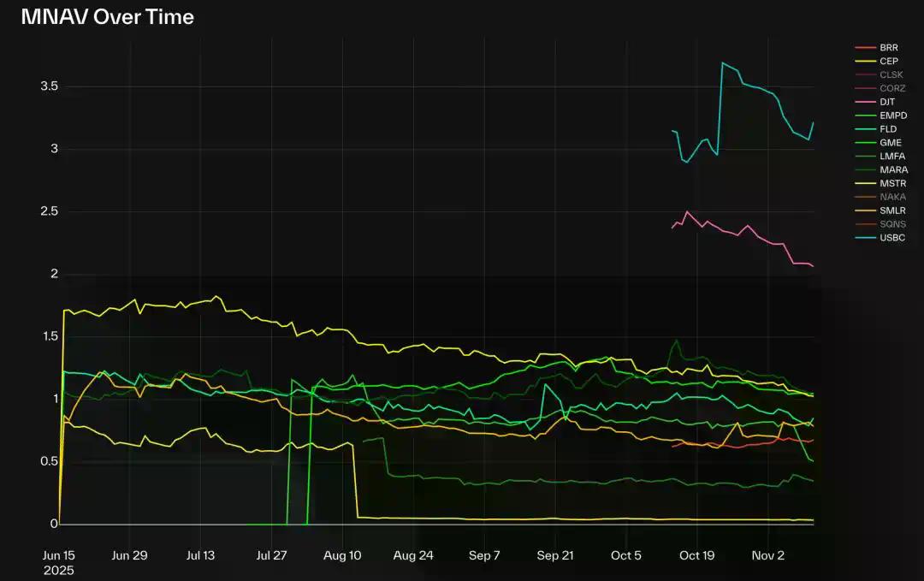Click the pink DJT legend color marker
This screenshot has height=581, width=924.
click(x=863, y=102)
